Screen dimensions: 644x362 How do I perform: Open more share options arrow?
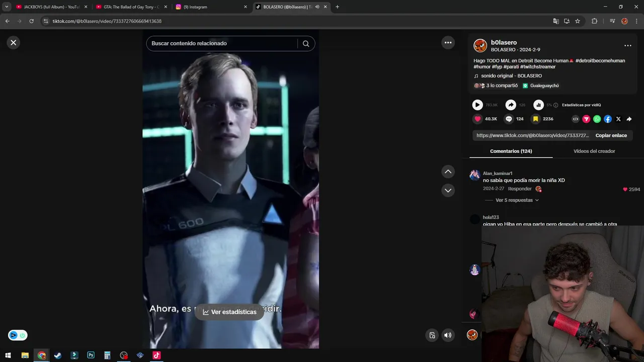[x=629, y=119]
